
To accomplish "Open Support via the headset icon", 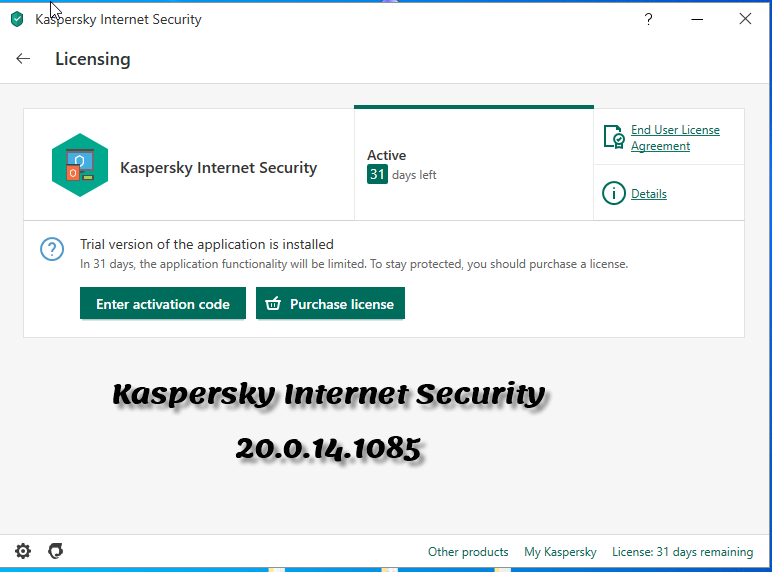I will tap(56, 551).
